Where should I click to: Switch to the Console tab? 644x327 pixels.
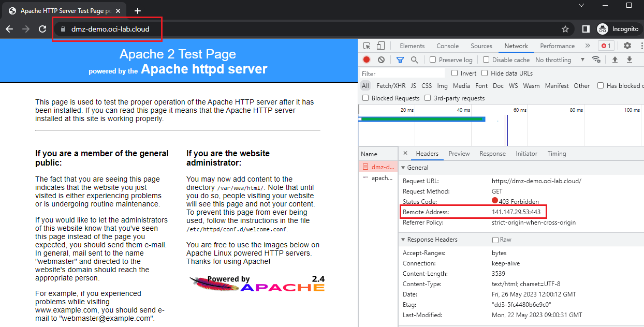[x=447, y=46]
